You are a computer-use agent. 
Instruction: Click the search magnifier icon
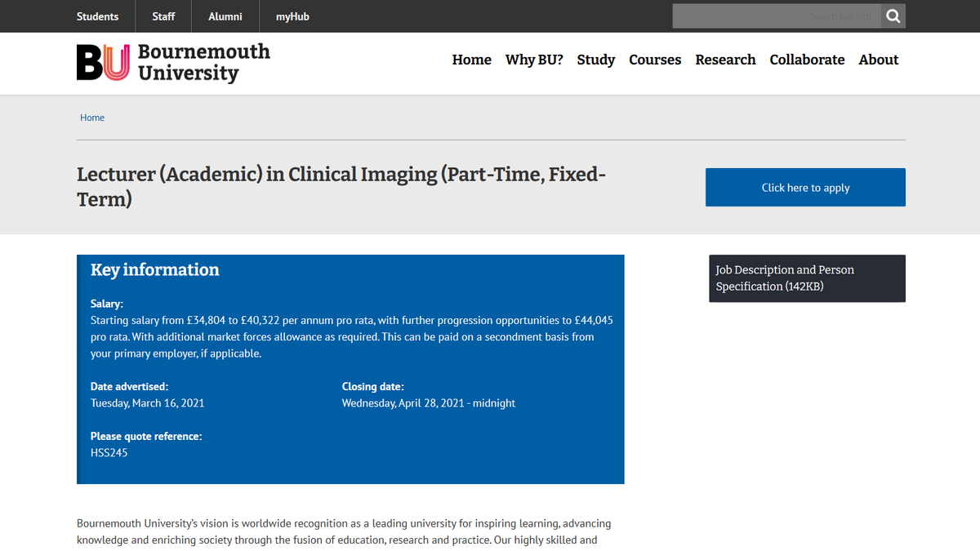coord(893,16)
